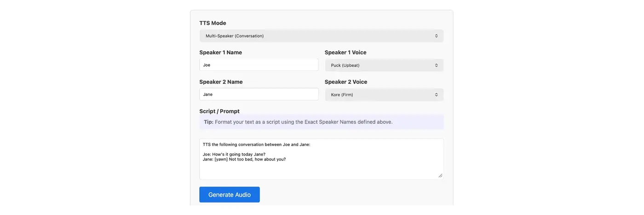Place cursor in line "Joe: How's it going today Jane?"

point(234,154)
